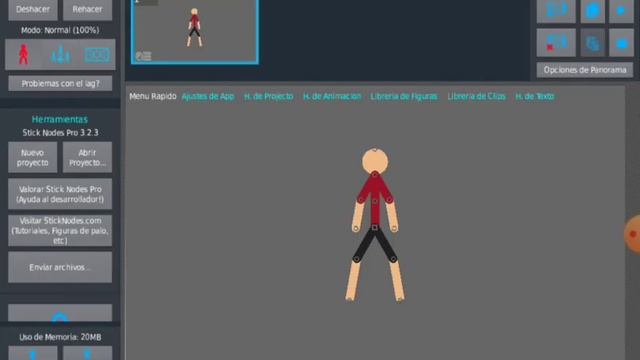Click the frames icon with red marker
The width and height of the screenshot is (640, 360).
click(556, 43)
